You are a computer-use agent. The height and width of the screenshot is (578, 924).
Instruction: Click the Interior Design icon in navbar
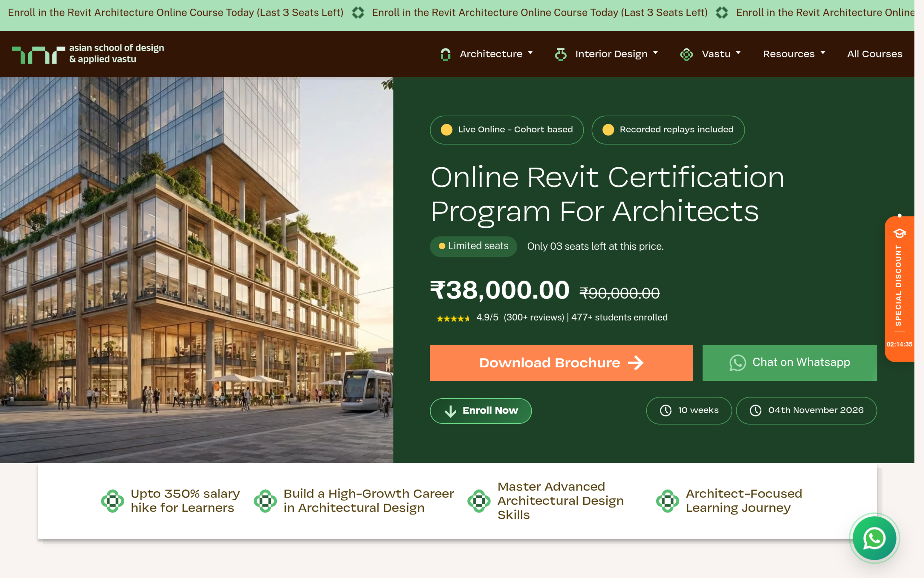tap(561, 54)
